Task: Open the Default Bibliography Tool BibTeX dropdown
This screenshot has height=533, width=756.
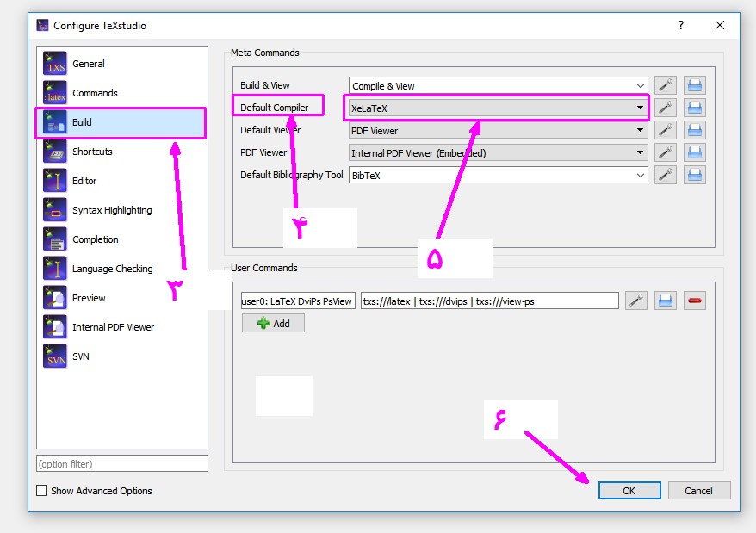Action: (x=498, y=176)
